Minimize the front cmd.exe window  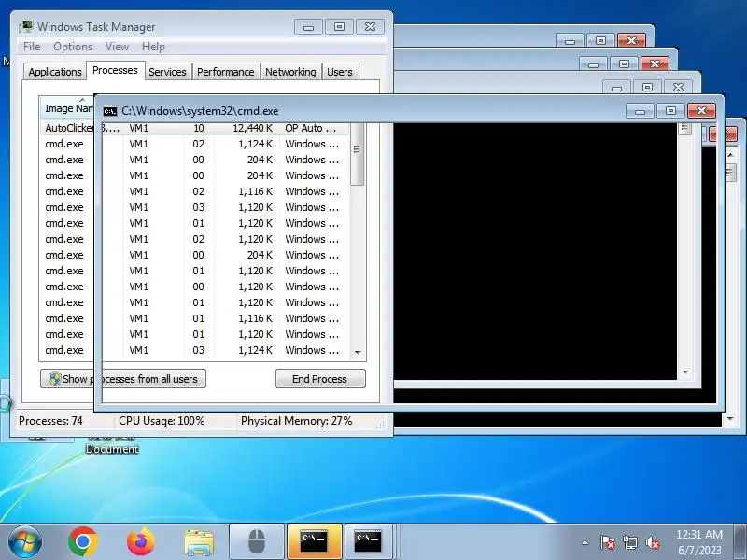click(x=640, y=111)
